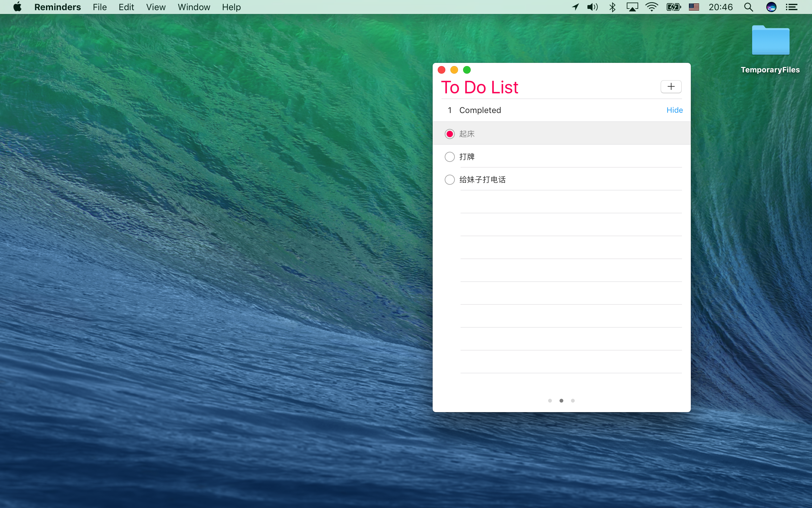Image resolution: width=812 pixels, height=508 pixels.
Task: Select the 起床 reminder text
Action: coord(467,134)
